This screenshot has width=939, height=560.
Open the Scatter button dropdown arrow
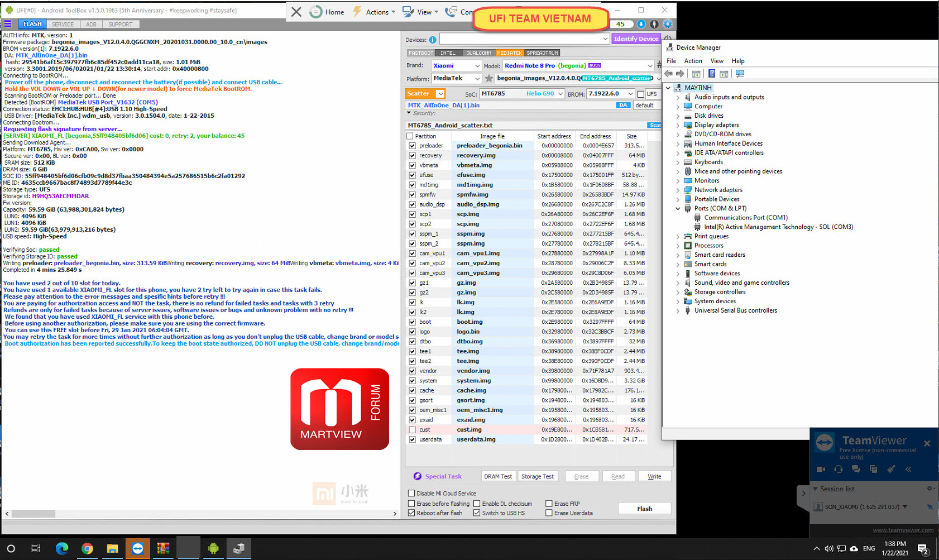point(440,94)
